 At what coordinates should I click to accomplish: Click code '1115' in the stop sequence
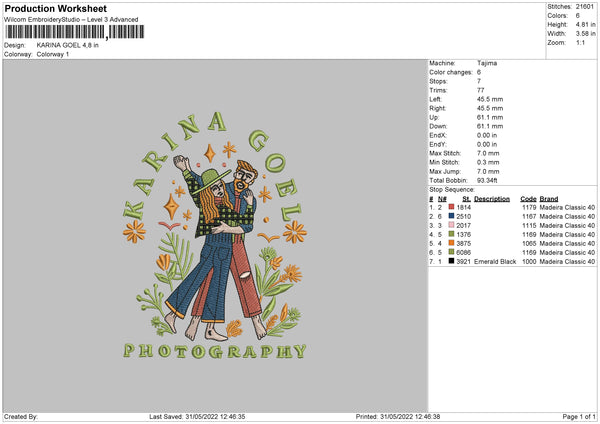(529, 225)
